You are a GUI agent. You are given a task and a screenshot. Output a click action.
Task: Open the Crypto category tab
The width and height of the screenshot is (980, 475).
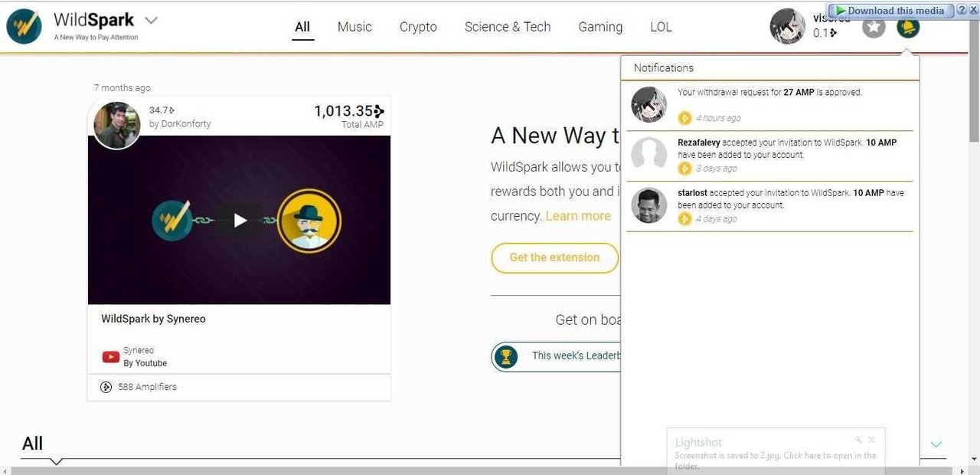click(418, 27)
